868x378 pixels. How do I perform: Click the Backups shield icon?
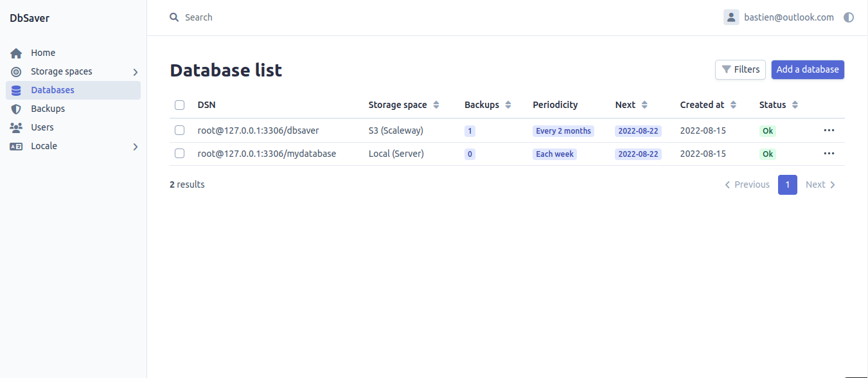coord(16,109)
